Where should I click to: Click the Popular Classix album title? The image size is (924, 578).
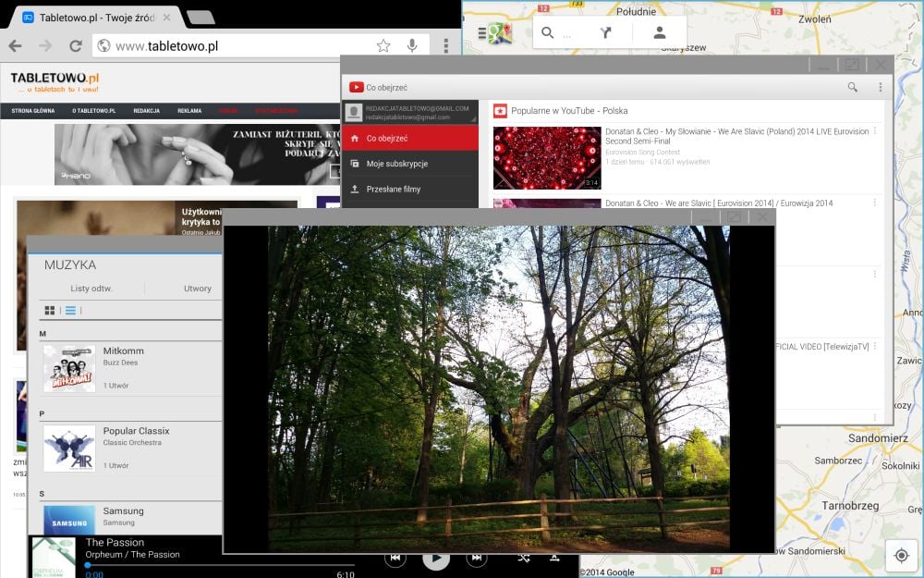(x=136, y=431)
